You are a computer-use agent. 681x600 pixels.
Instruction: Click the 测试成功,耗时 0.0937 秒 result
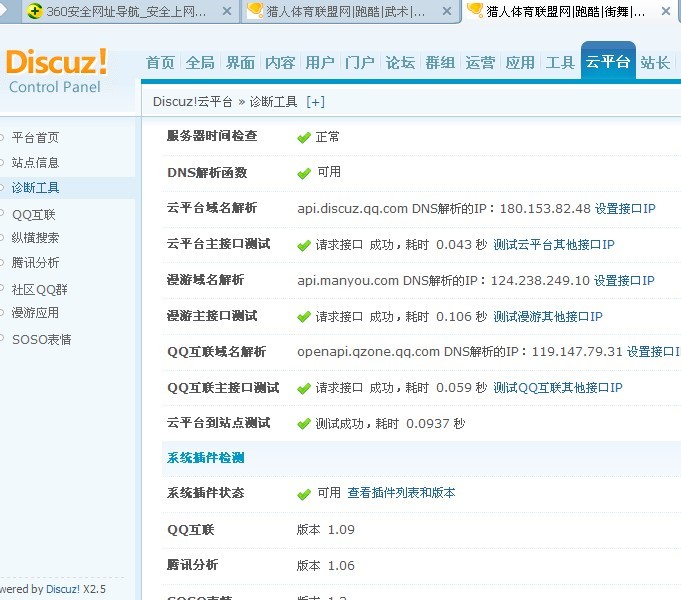tap(390, 424)
